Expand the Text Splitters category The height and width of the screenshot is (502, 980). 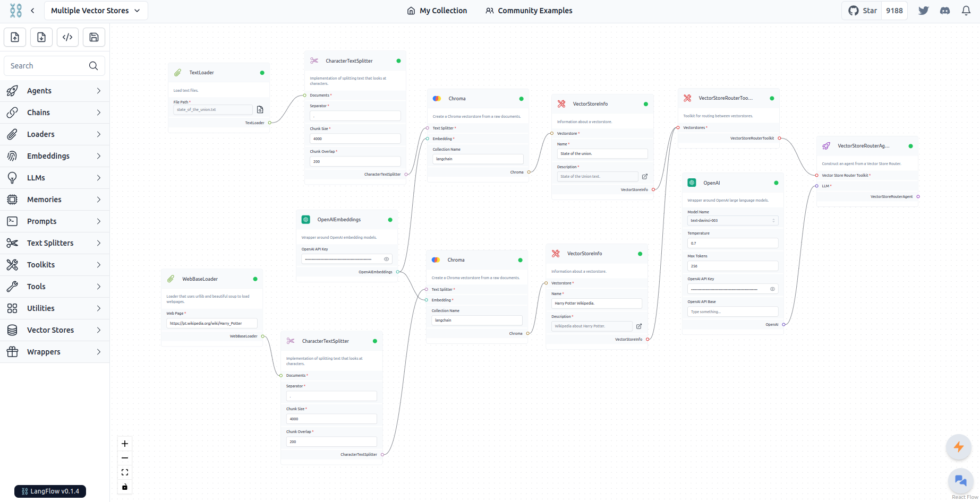click(x=55, y=243)
